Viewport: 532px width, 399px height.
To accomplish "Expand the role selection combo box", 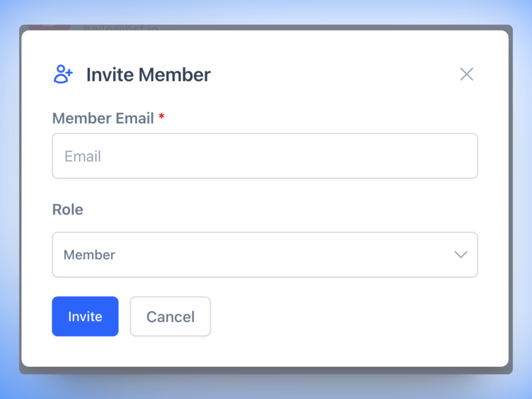I will click(265, 255).
